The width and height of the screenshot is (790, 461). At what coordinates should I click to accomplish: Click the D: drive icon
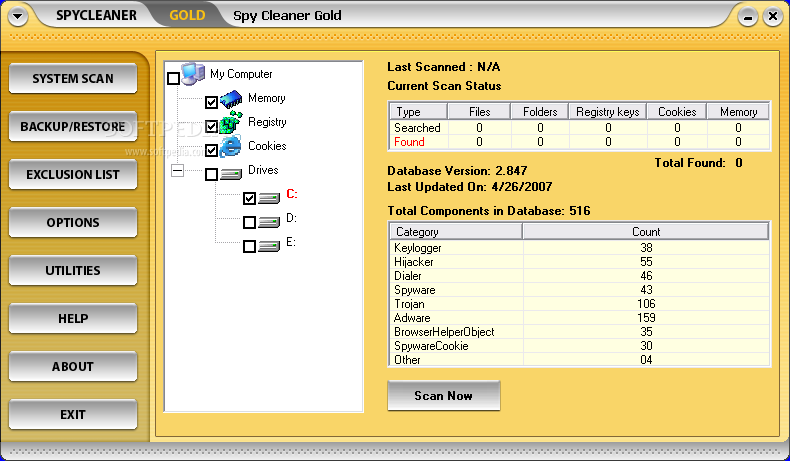pyautogui.click(x=269, y=222)
